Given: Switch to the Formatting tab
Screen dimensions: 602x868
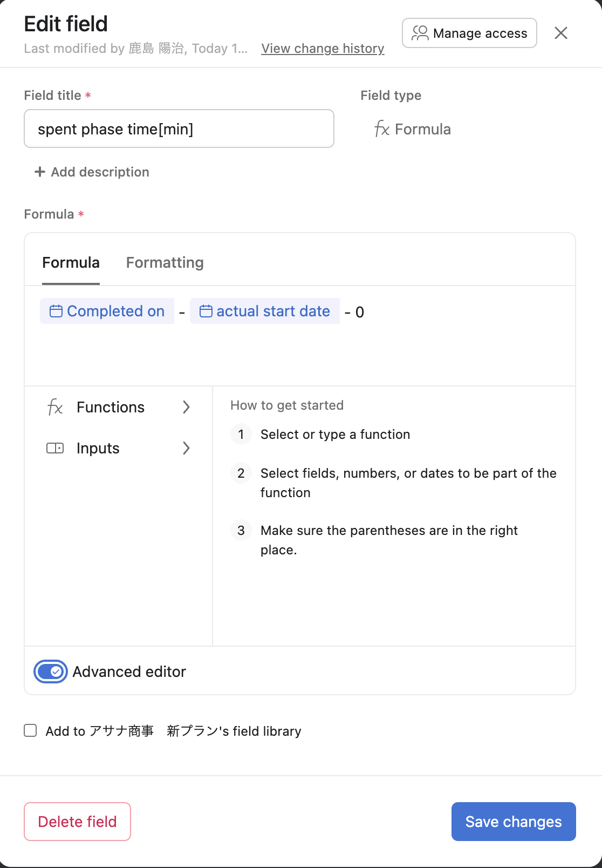Looking at the screenshot, I should (x=165, y=263).
